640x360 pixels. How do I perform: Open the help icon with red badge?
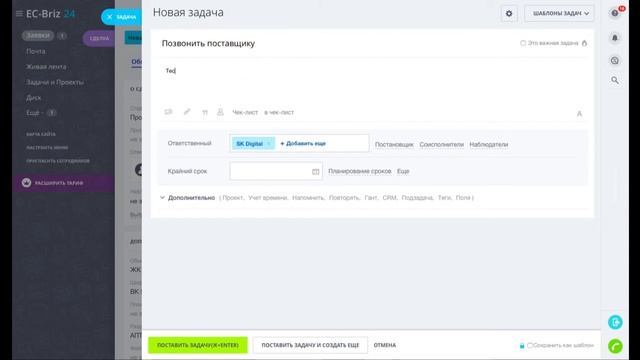615,13
